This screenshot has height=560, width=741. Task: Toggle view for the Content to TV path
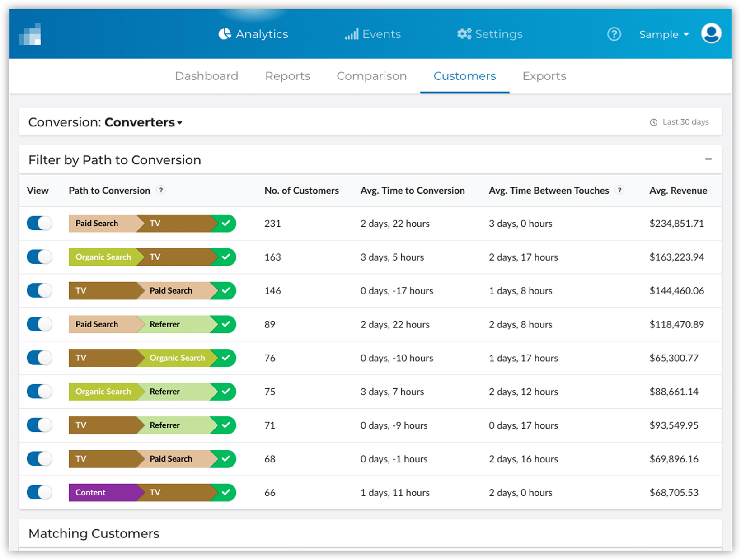pos(39,492)
